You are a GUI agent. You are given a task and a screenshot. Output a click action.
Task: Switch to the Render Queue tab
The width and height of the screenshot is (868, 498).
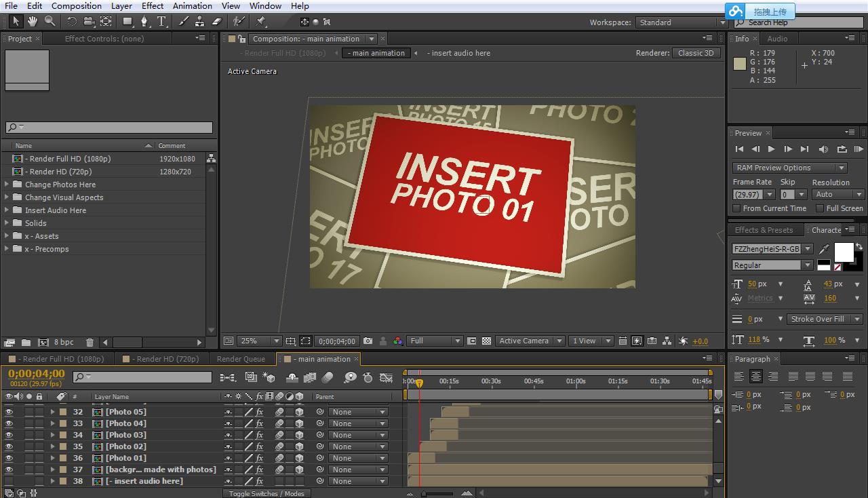pos(241,359)
